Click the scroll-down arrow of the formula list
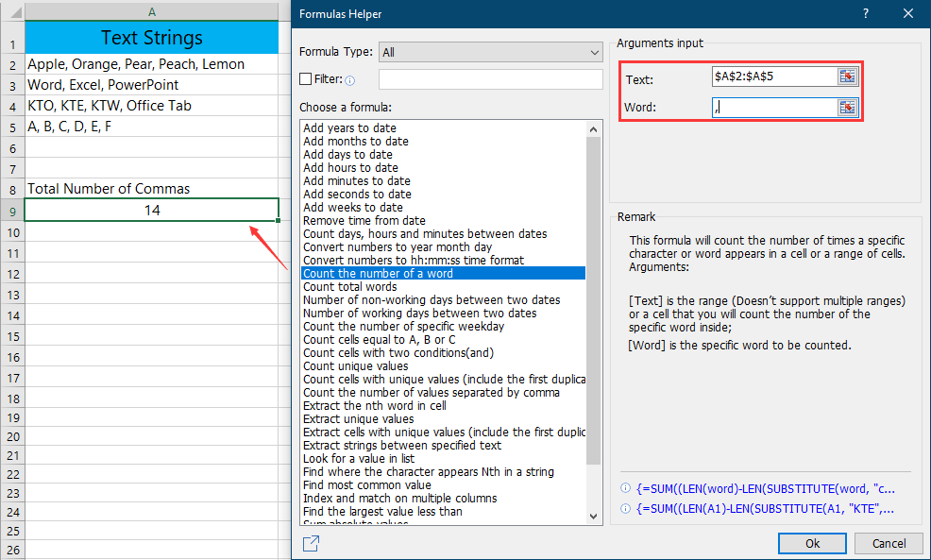 click(593, 517)
